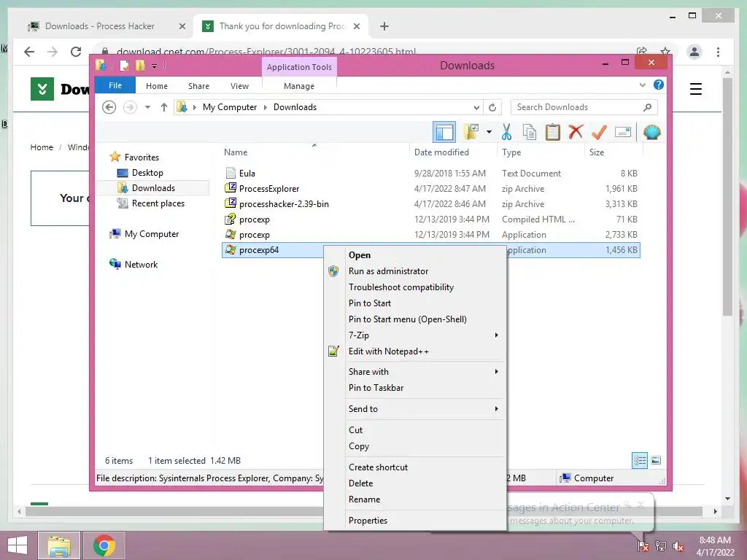The height and width of the screenshot is (560, 747).
Task: Click Chrome's reload page button
Action: (x=76, y=52)
